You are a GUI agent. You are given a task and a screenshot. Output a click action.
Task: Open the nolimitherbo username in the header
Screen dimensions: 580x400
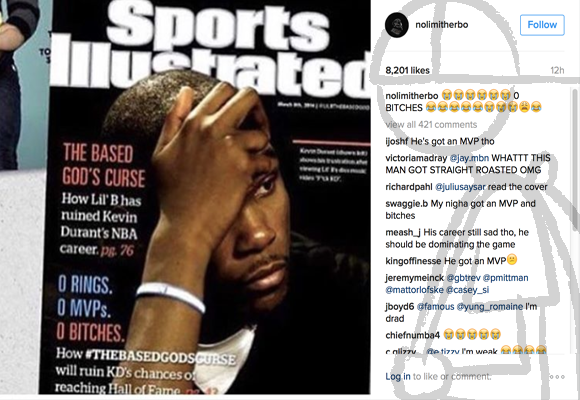tap(441, 25)
